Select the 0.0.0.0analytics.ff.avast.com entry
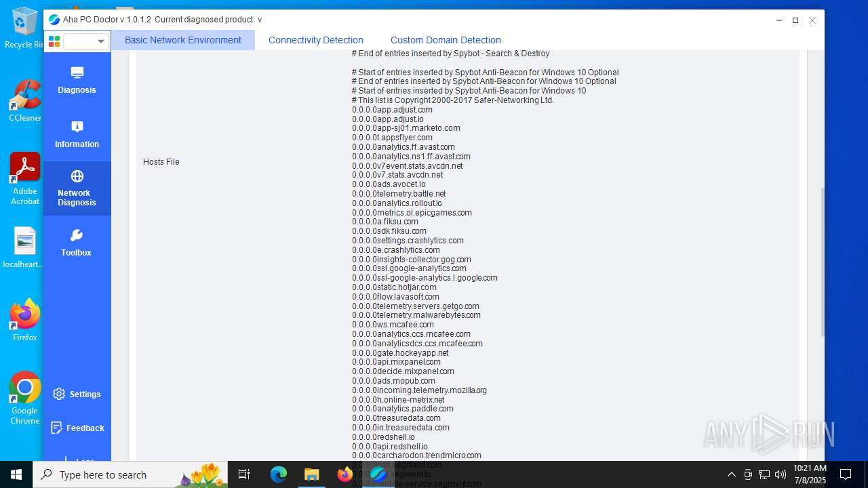The width and height of the screenshot is (868, 488). coord(403,147)
